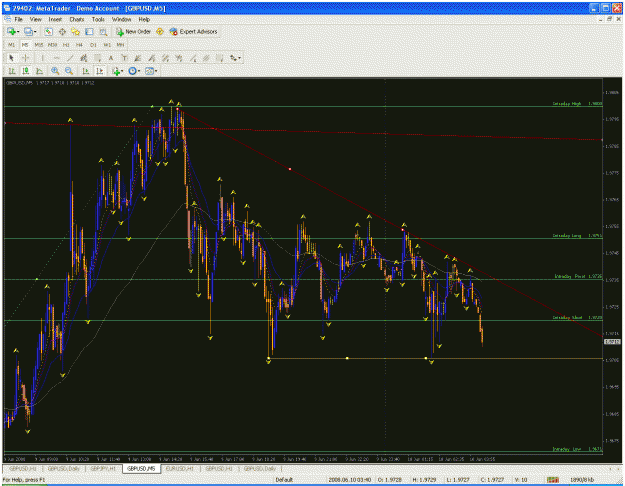Open the Data Window crosshair icon
625x486 pixels.
tap(62, 31)
